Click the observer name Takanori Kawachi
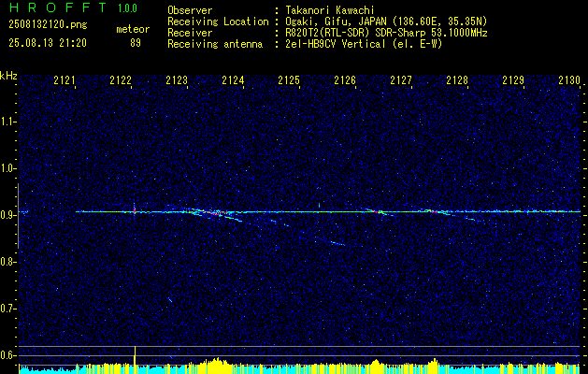This screenshot has height=374, width=588. pyautogui.click(x=330, y=10)
